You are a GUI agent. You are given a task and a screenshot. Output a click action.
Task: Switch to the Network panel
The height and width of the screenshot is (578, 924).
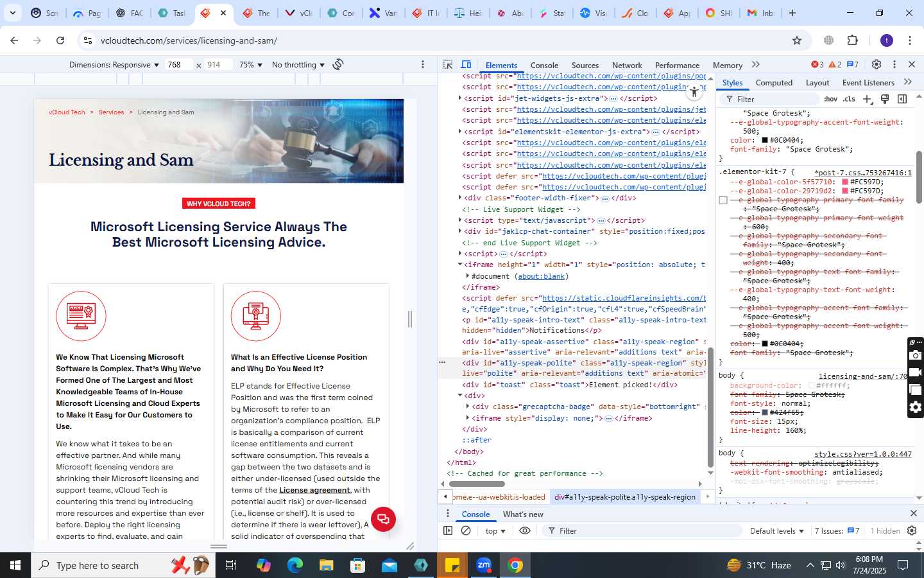pyautogui.click(x=627, y=65)
